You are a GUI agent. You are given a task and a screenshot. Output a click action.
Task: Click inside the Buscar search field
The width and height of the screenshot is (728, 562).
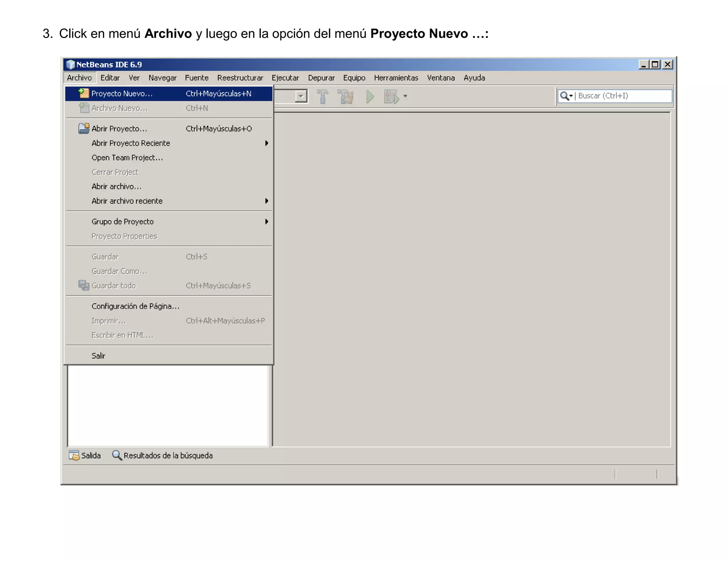click(622, 96)
